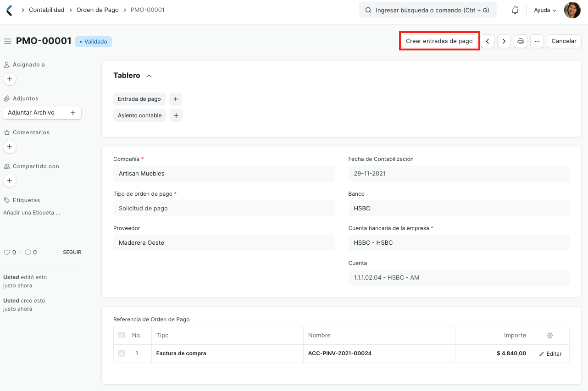
Task: Click ACC-PINV-2021-00024 cell
Action: [x=379, y=354]
